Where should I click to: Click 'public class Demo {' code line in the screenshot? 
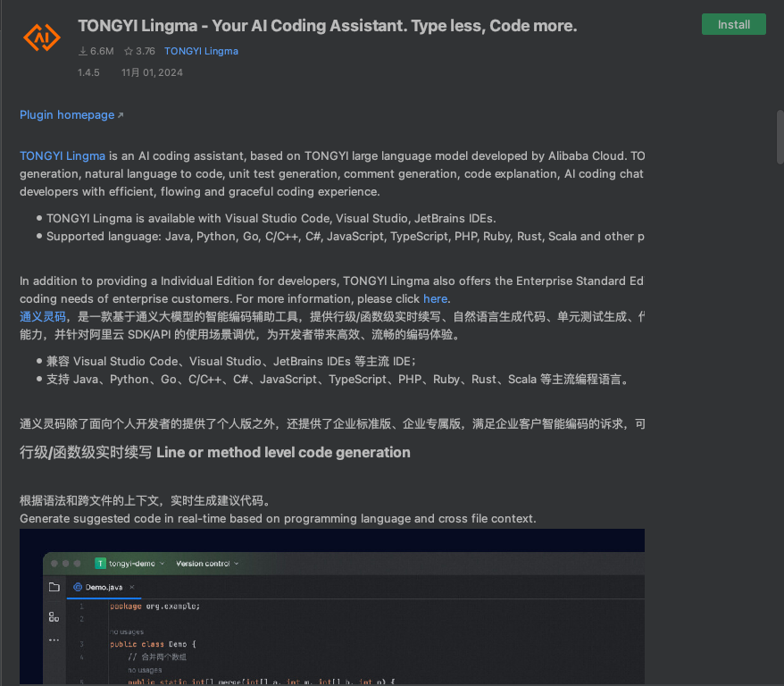pyautogui.click(x=153, y=644)
